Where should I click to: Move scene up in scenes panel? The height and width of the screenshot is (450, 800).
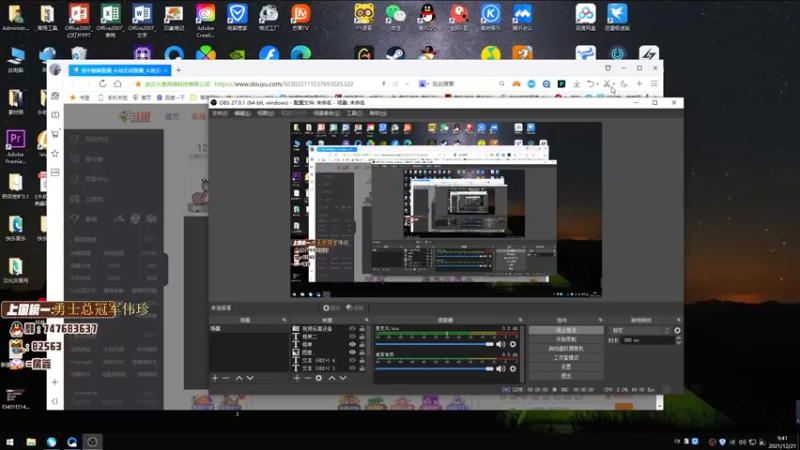tap(239, 378)
